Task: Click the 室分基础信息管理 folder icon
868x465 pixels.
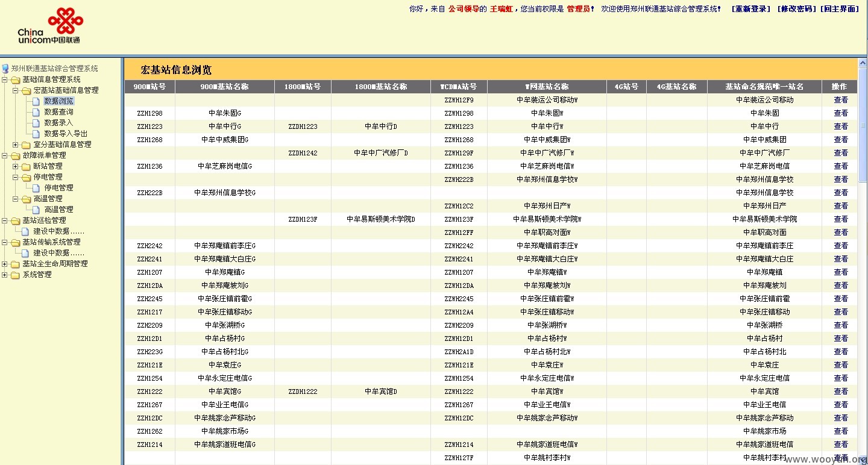Action: [x=27, y=145]
